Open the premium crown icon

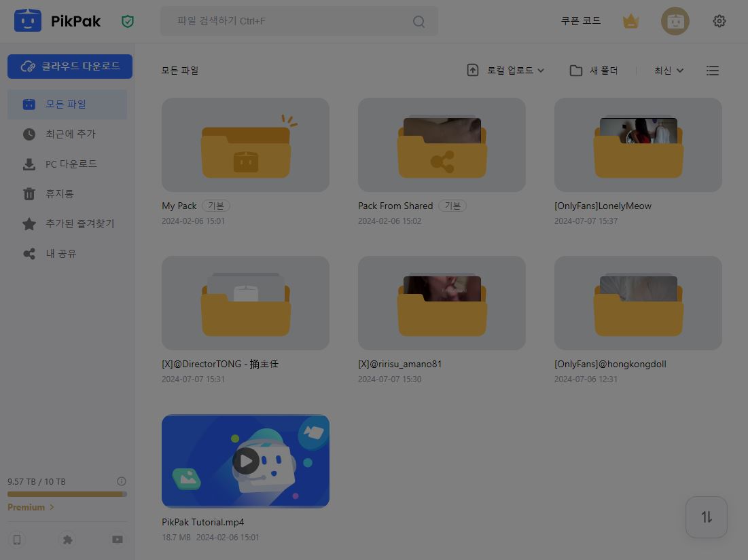630,21
